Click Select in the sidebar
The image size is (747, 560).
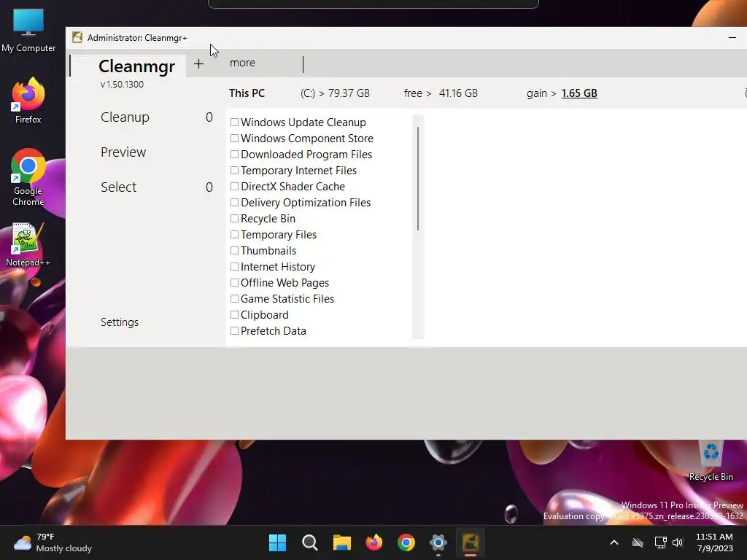point(119,187)
